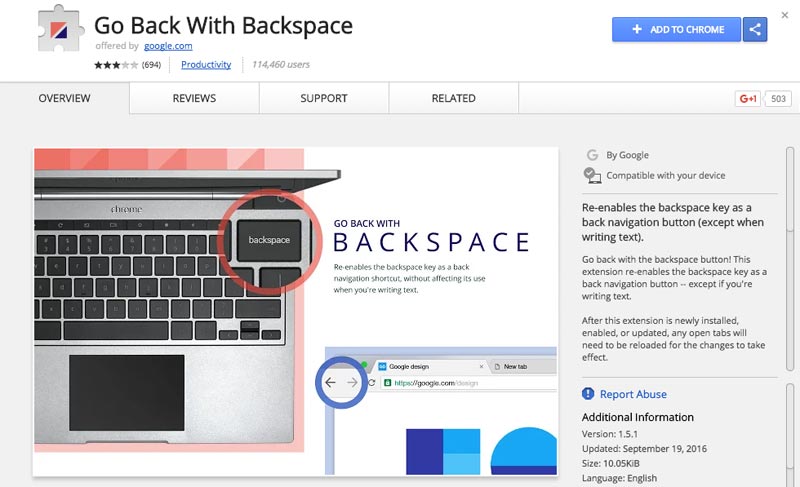Click the additional information panel scrollbar

(790, 435)
